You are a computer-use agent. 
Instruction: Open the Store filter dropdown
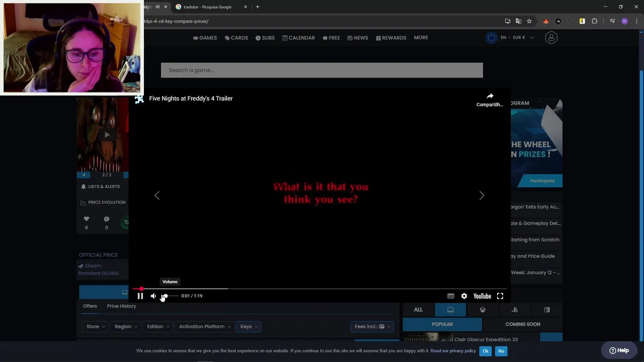pyautogui.click(x=96, y=327)
